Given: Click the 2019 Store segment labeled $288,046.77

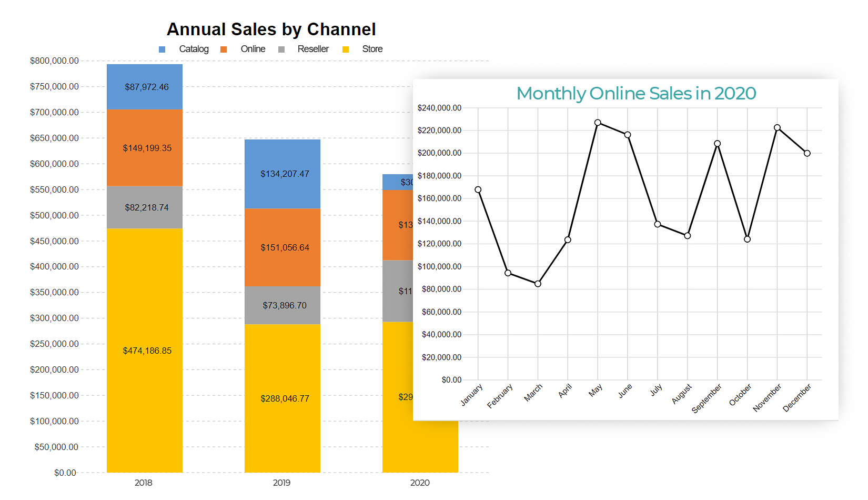Looking at the screenshot, I should [282, 398].
